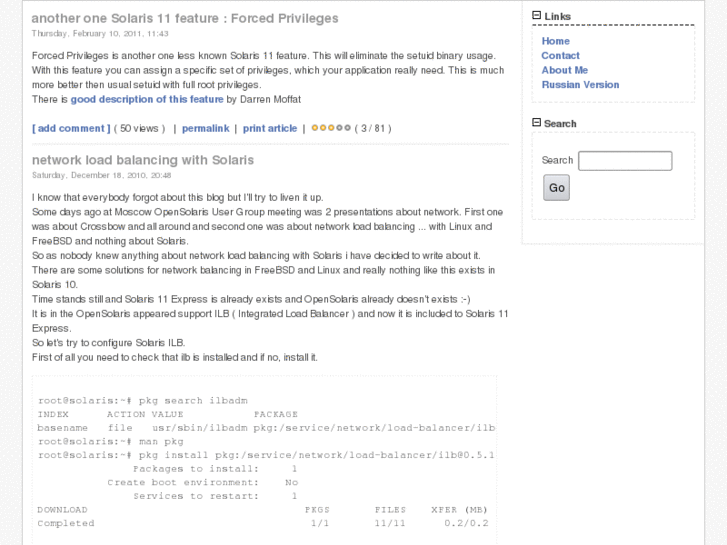Screen dimensions: 727x545
Task: Rate the post one star
Action: coord(315,128)
